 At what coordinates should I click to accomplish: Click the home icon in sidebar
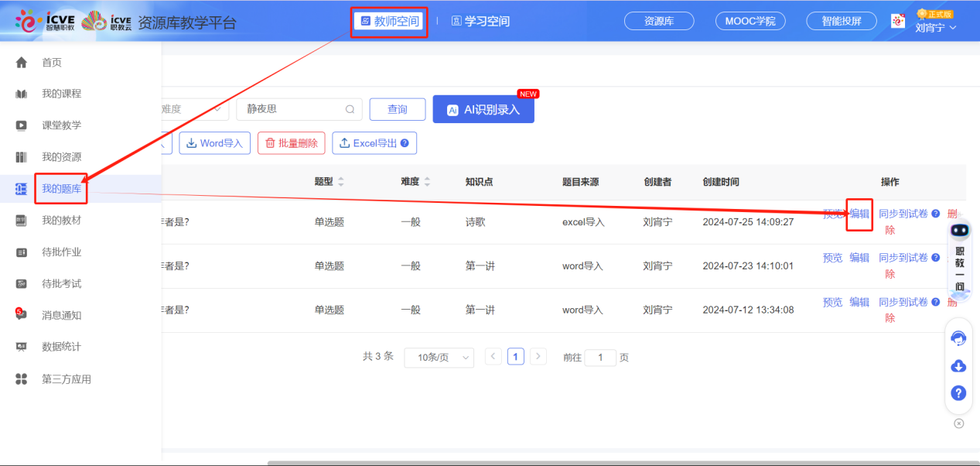[22, 63]
